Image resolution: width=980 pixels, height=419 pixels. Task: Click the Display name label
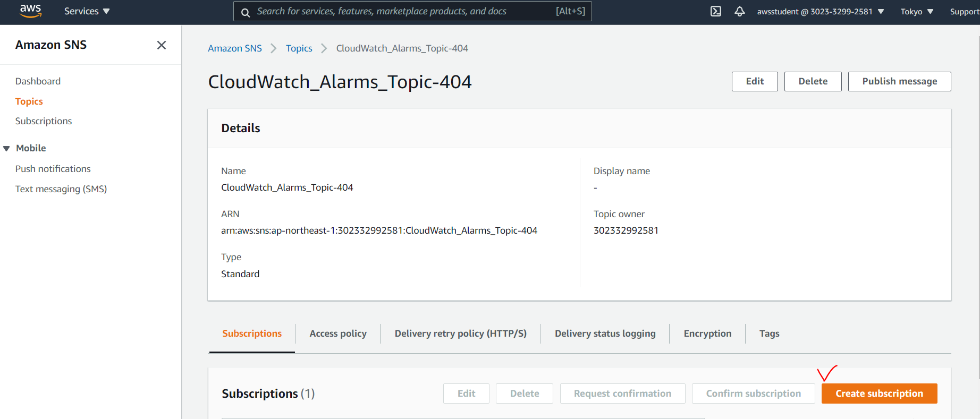pos(622,171)
